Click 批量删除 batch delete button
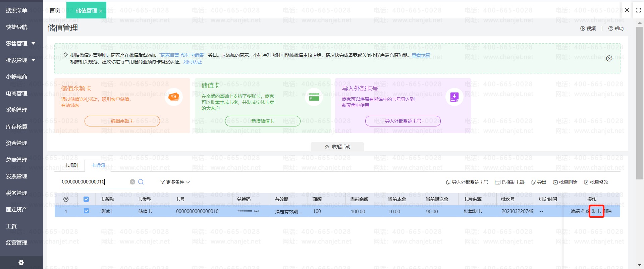This screenshot has width=644, height=269. (x=565, y=182)
